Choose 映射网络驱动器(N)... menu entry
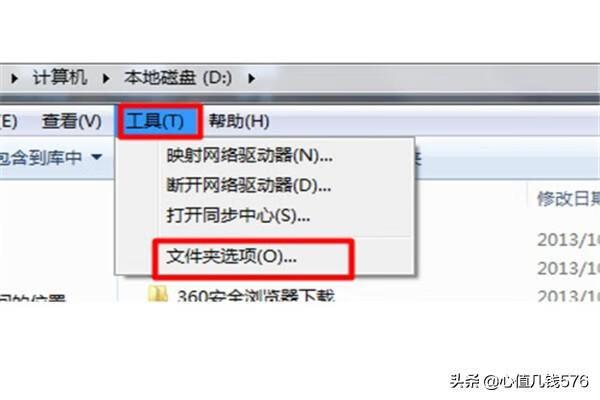Image resolution: width=600 pixels, height=400 pixels. 249,155
